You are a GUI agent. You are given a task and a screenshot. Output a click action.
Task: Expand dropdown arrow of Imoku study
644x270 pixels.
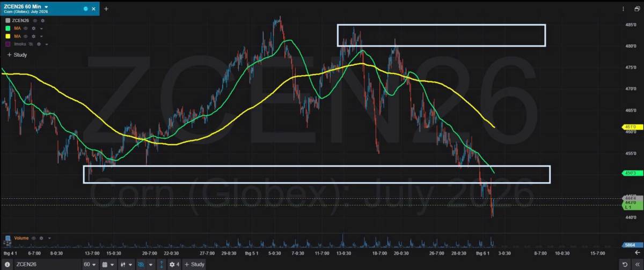[x=47, y=44]
